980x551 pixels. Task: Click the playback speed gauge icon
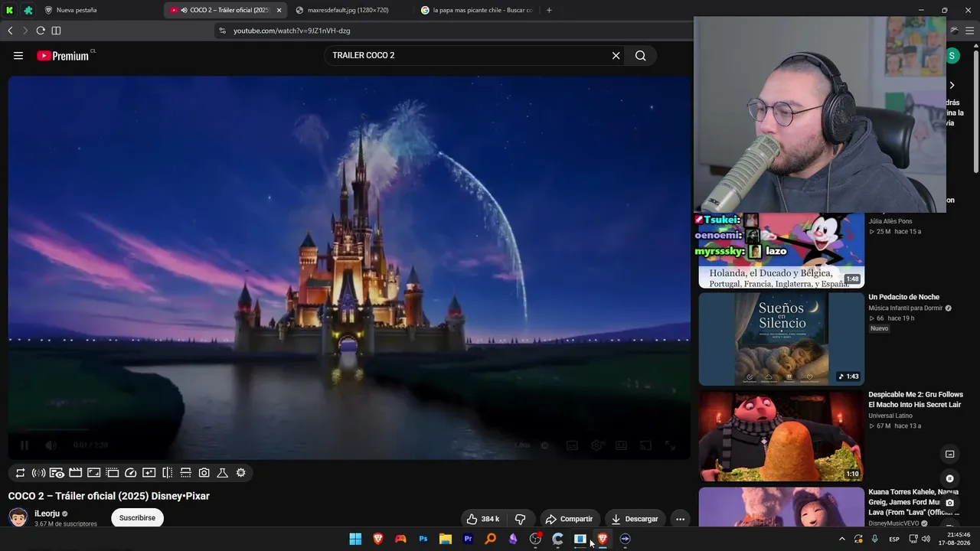(130, 473)
